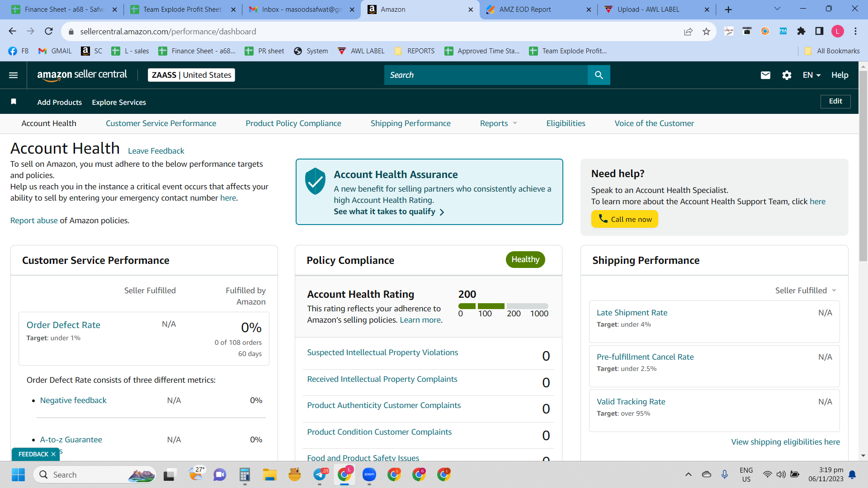Click the search magnifier button
Image resolution: width=868 pixels, height=488 pixels.
point(599,75)
